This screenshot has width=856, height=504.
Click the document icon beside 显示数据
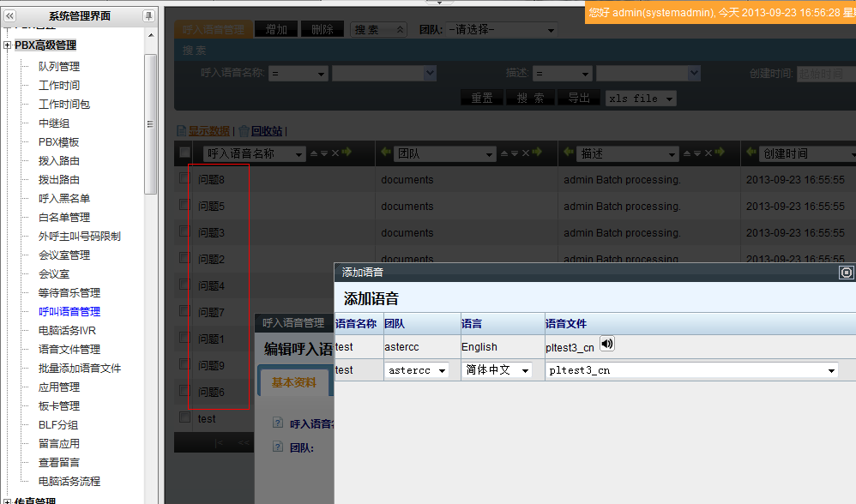click(181, 131)
